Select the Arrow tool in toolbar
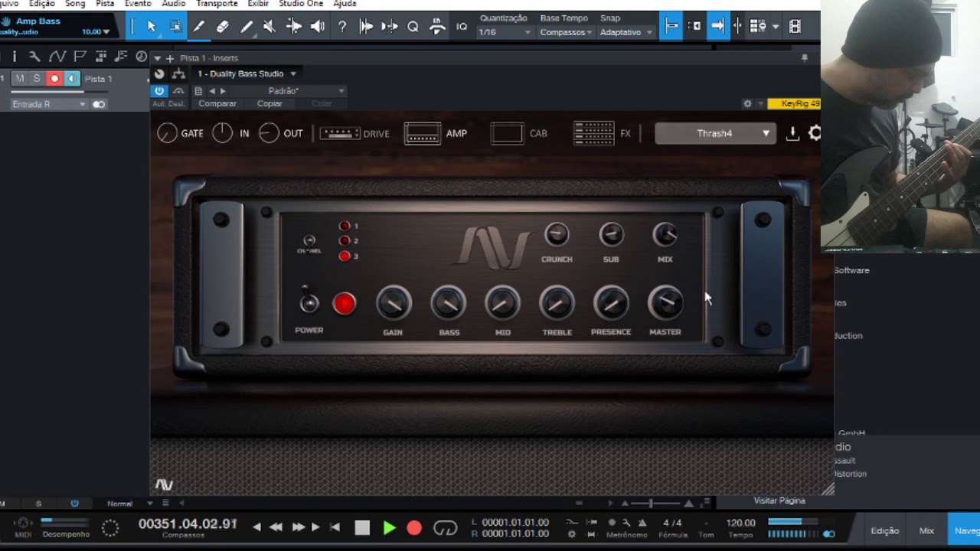Viewport: 980px width, 551px height. tap(152, 27)
